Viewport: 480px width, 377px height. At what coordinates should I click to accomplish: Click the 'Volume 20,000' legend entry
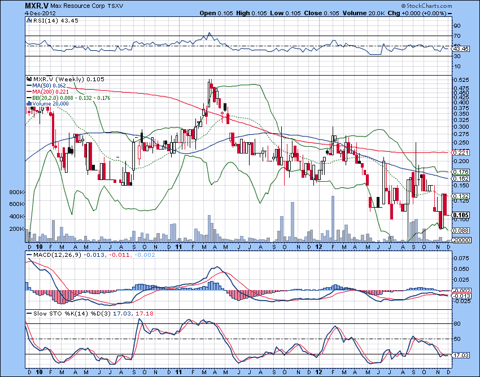point(47,104)
